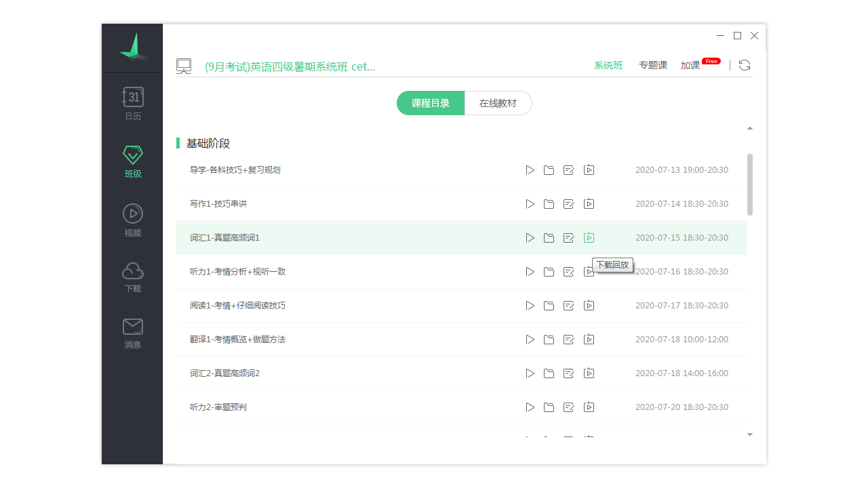Open course materials folder for 写作1-技巧串讲
868x488 pixels.
point(549,203)
